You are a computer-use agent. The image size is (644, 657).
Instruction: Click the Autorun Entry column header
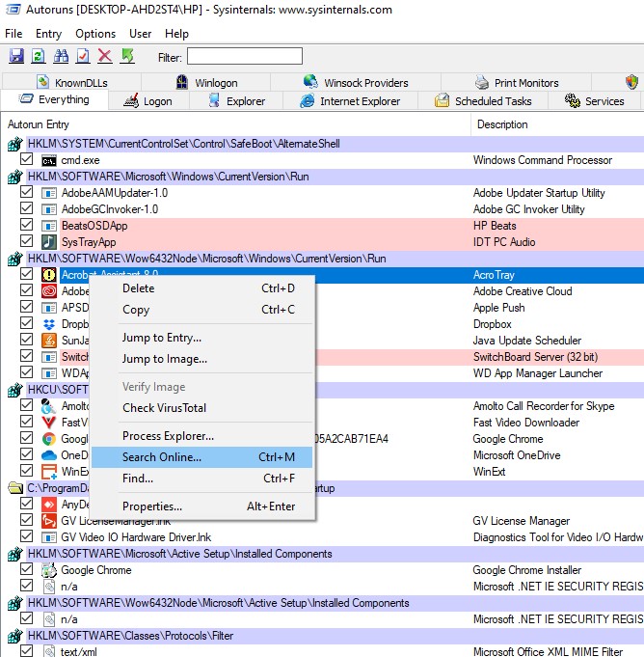[x=236, y=124]
